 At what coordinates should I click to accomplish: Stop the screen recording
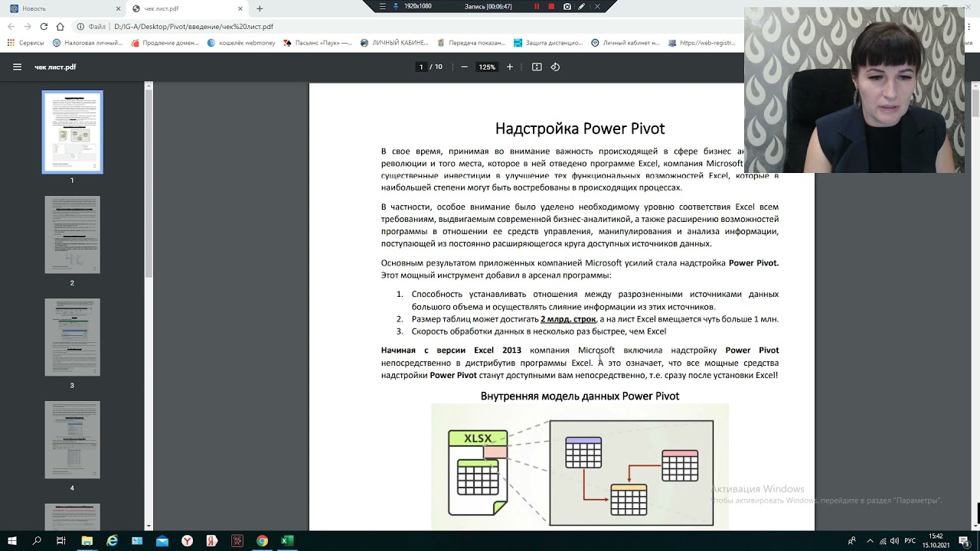(551, 6)
